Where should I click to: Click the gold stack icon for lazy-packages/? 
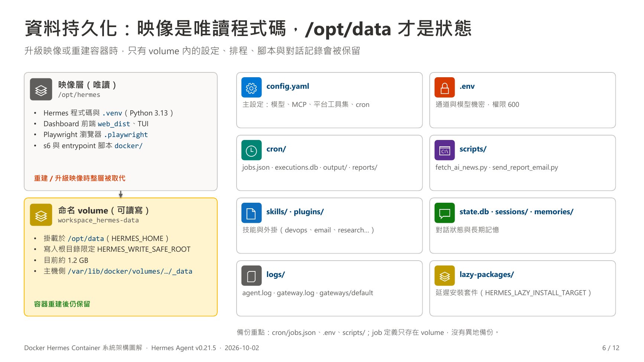tap(445, 276)
